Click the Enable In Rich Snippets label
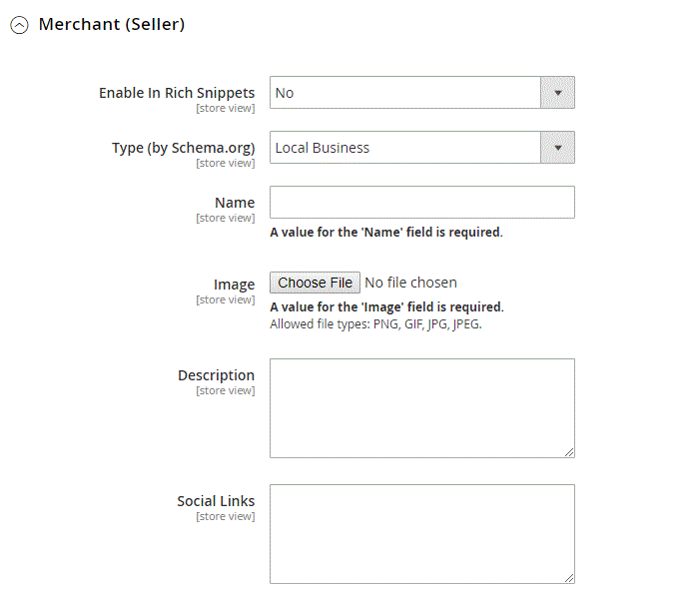 coord(177,93)
